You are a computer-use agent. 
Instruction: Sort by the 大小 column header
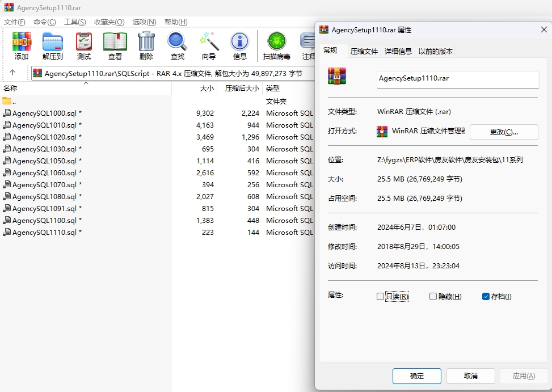(195, 88)
